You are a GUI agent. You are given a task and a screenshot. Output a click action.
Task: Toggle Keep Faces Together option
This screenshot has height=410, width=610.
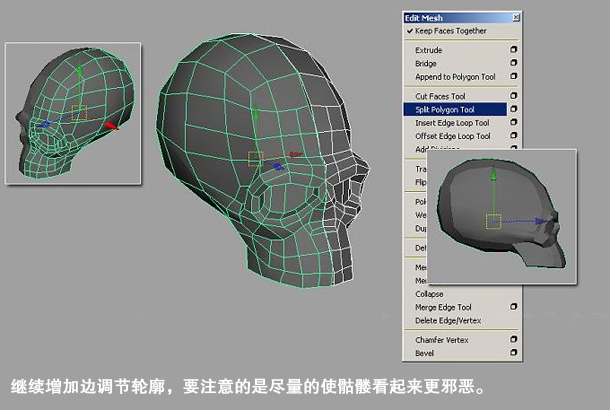pyautogui.click(x=450, y=31)
